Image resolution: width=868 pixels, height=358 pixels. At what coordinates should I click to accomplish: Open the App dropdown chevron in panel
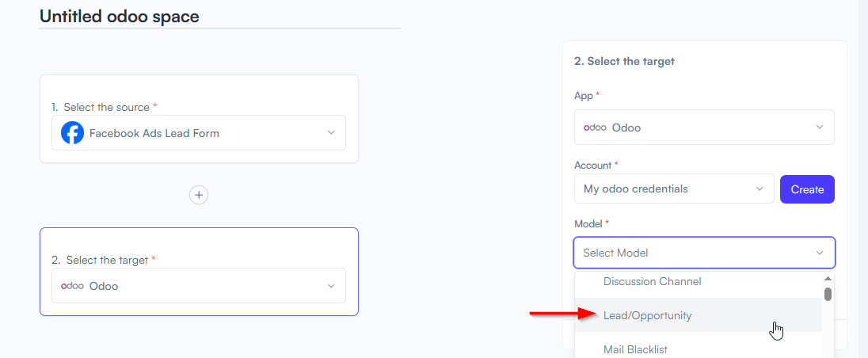820,128
